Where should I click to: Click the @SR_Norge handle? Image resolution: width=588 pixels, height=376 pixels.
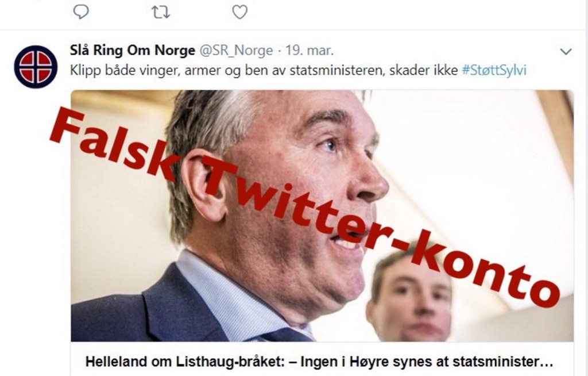click(x=236, y=51)
